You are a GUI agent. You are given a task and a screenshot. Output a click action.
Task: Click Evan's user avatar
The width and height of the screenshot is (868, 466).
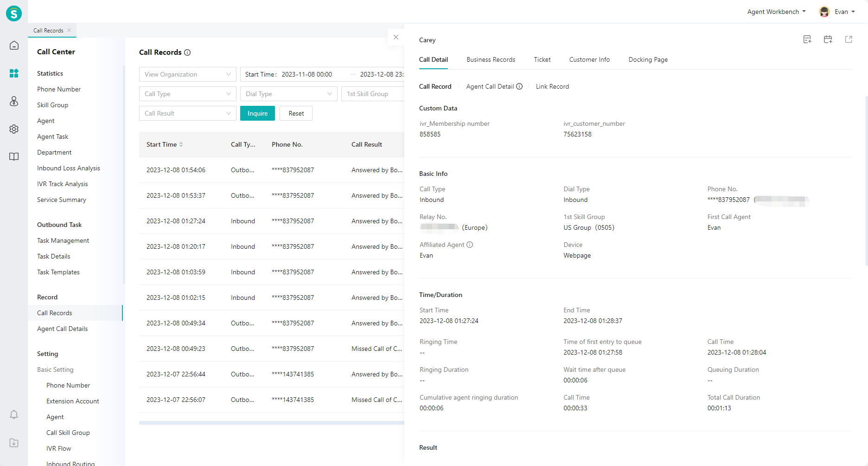click(824, 12)
